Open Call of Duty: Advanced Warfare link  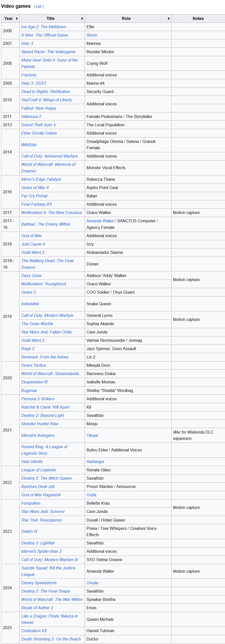[x=49, y=156]
